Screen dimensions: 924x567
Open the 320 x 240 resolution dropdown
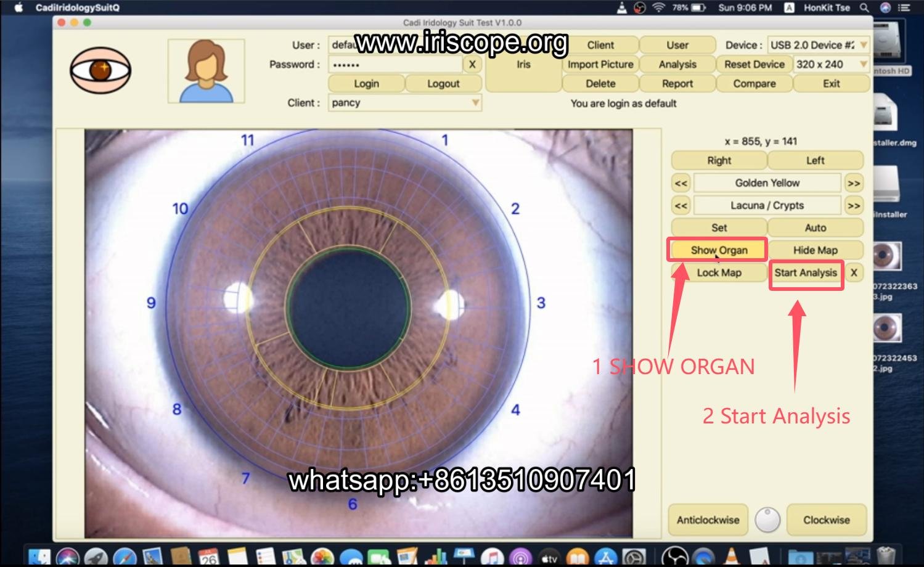click(832, 64)
